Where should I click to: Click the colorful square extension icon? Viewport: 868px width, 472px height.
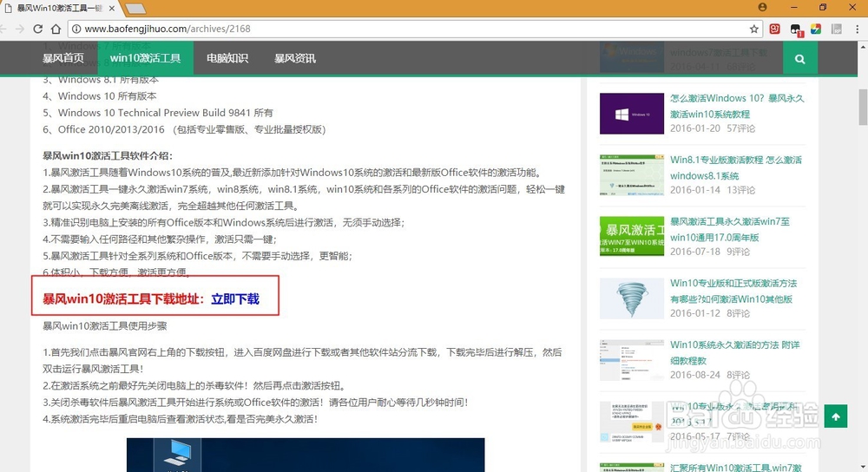[x=816, y=29]
